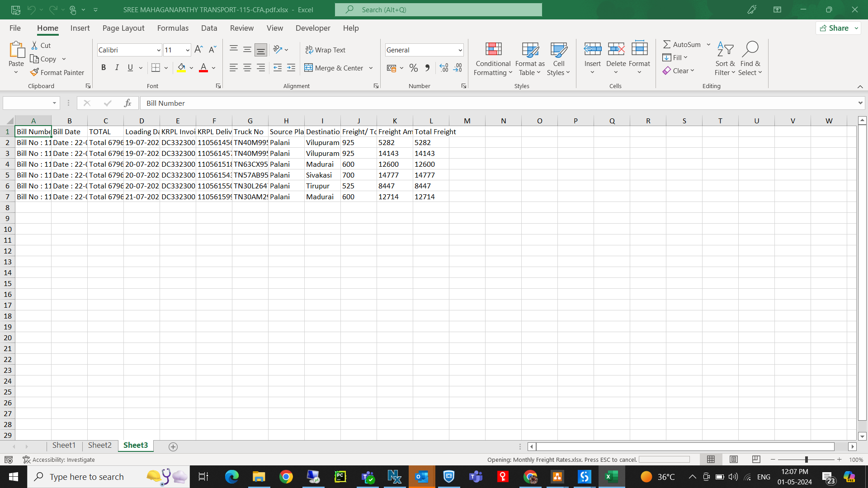Image resolution: width=868 pixels, height=488 pixels.
Task: Click the Increase Indent icon
Action: tap(291, 68)
